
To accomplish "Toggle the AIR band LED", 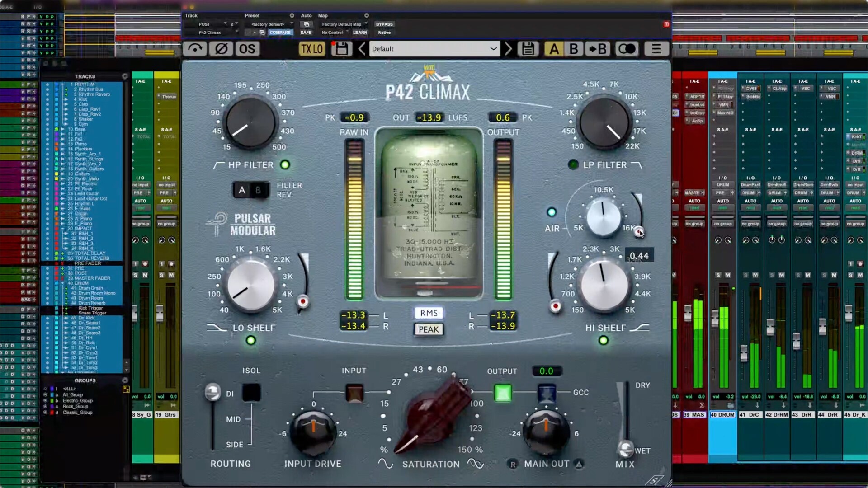I will pyautogui.click(x=552, y=212).
